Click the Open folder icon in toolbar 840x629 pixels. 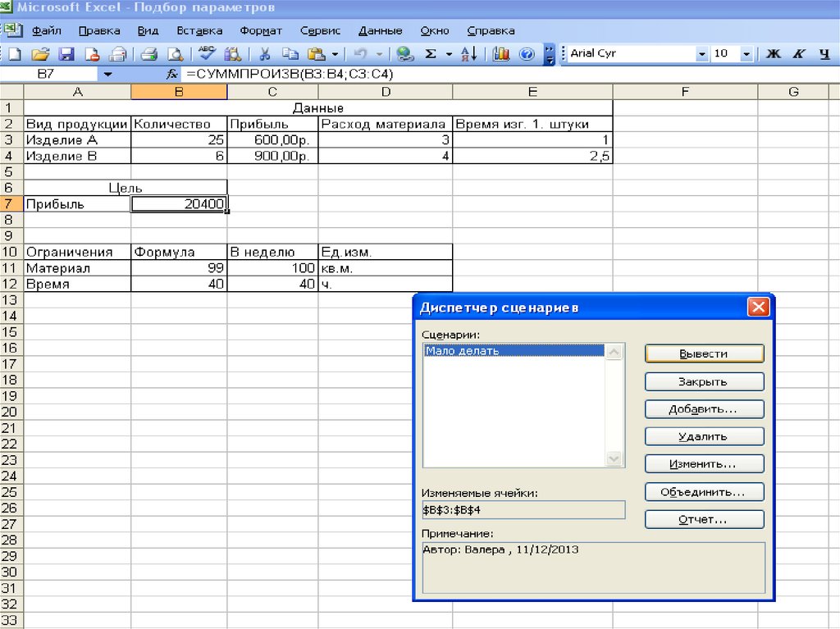point(41,54)
